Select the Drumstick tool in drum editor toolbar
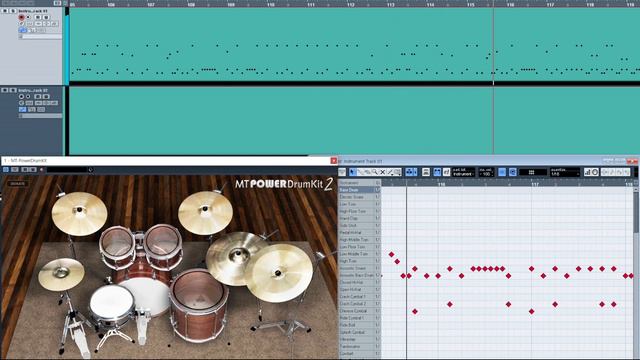 361,172
